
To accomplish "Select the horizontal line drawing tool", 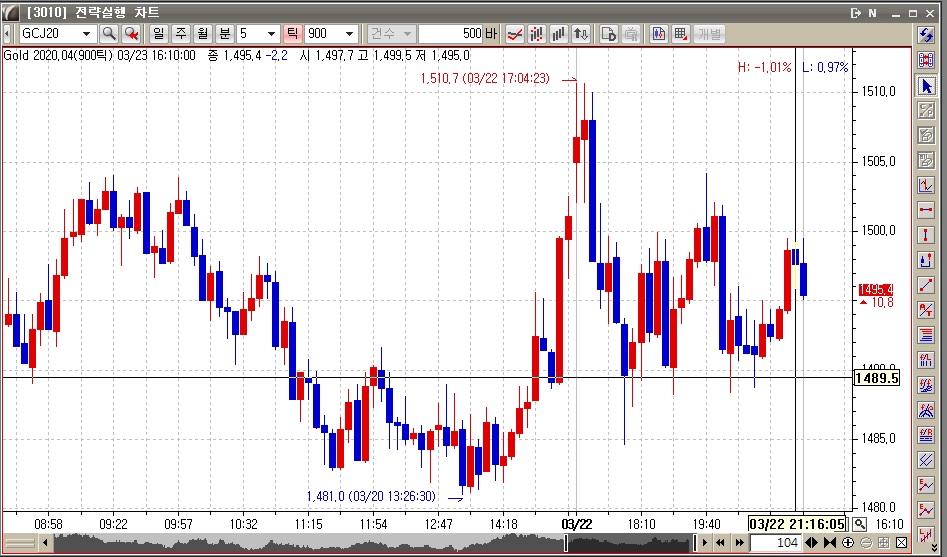I will coord(926,210).
